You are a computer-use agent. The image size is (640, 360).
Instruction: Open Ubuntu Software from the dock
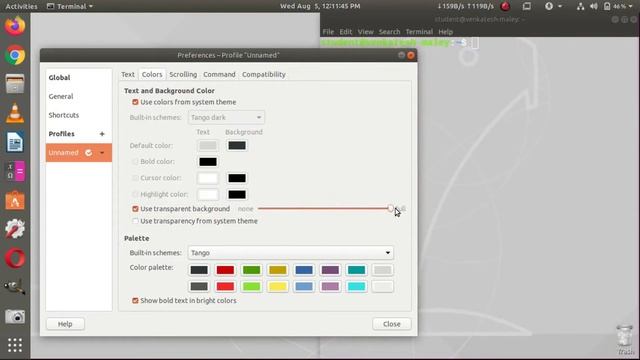tap(15, 200)
